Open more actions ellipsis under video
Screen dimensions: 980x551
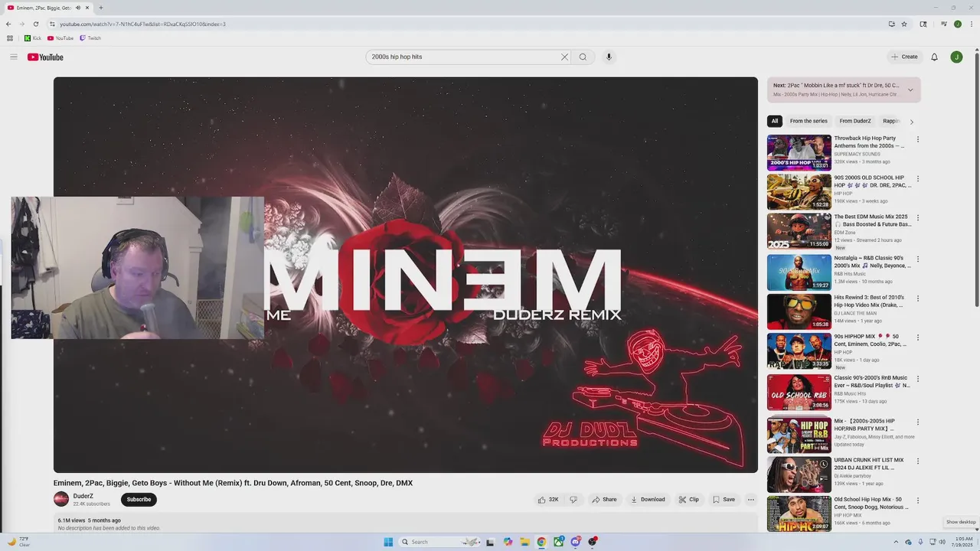[751, 500]
